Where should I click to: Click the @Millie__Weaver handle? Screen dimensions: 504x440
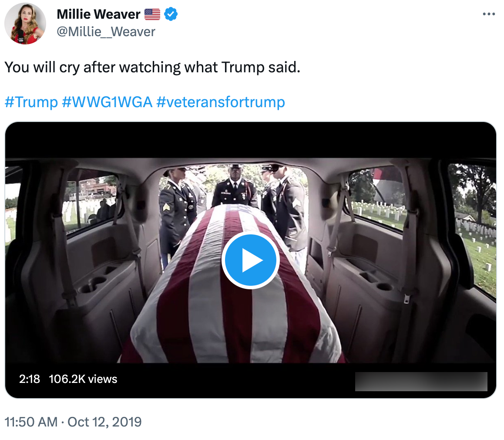click(x=105, y=31)
